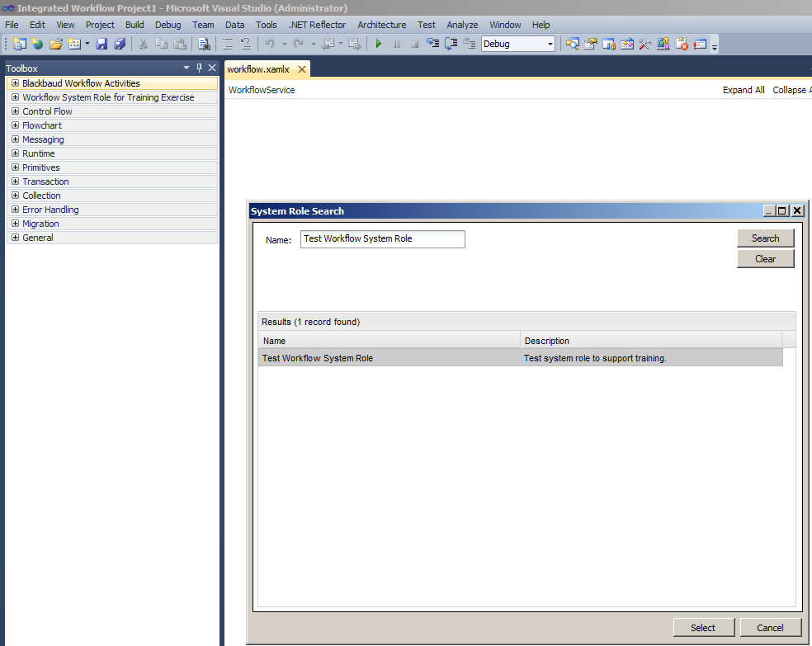Viewport: 812px width, 646px height.
Task: Pin the Toolbox panel with pushpin icon
Action: [x=199, y=68]
